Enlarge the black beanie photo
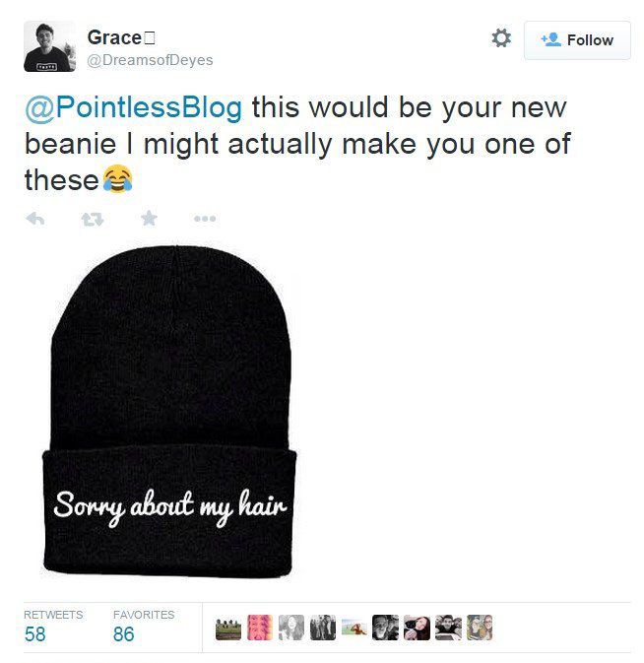644x663 pixels. click(x=169, y=411)
